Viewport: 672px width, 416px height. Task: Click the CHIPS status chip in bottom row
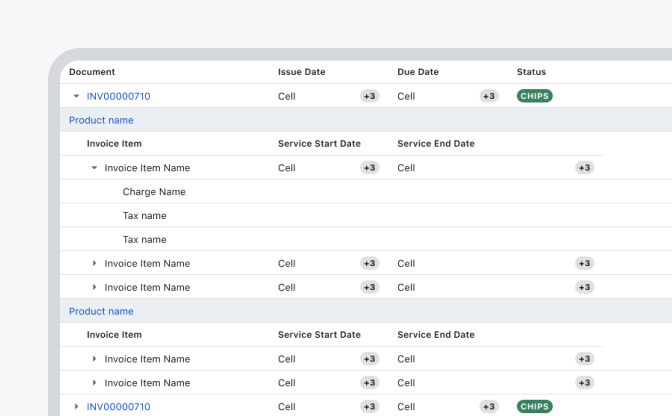534,407
